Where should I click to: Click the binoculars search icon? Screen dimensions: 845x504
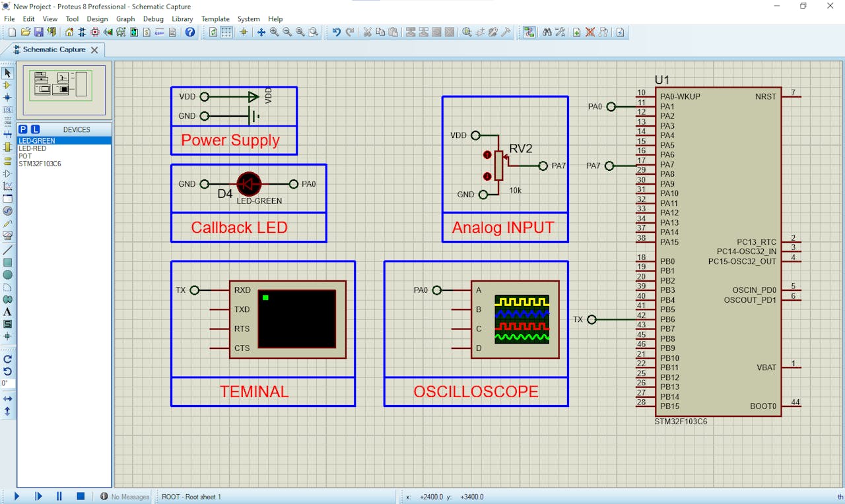point(547,32)
